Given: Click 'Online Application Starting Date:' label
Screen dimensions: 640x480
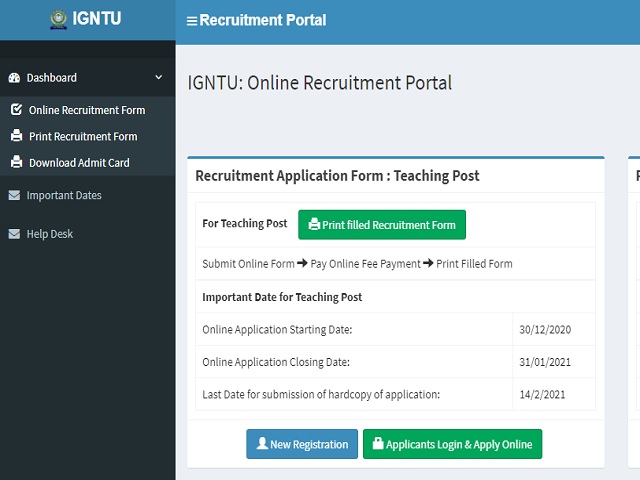Looking at the screenshot, I should click(x=277, y=329).
